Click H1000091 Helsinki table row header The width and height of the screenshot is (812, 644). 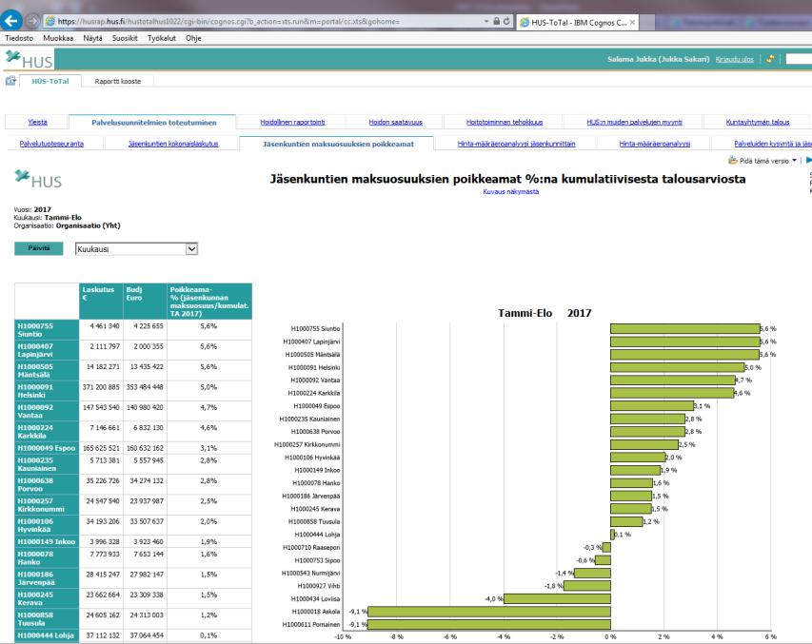47,391
